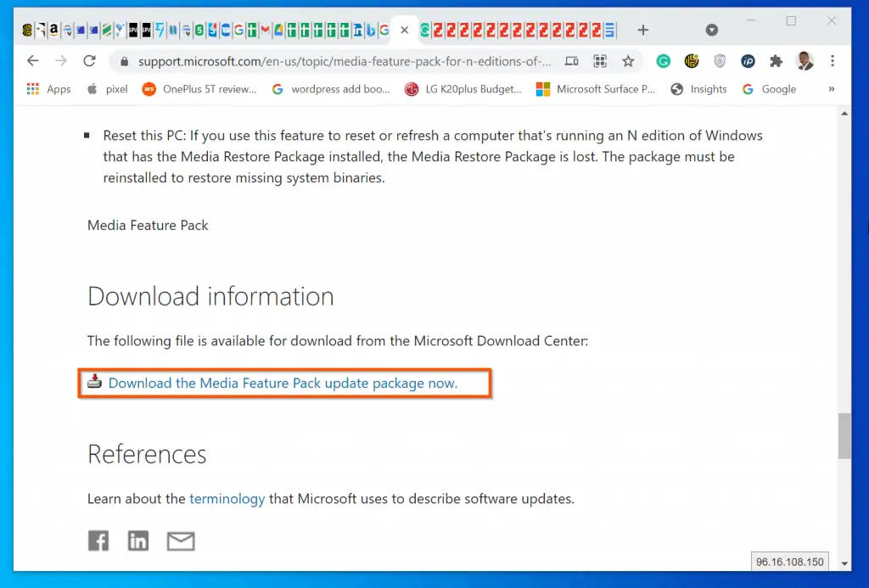Click the References heading

pyautogui.click(x=147, y=454)
